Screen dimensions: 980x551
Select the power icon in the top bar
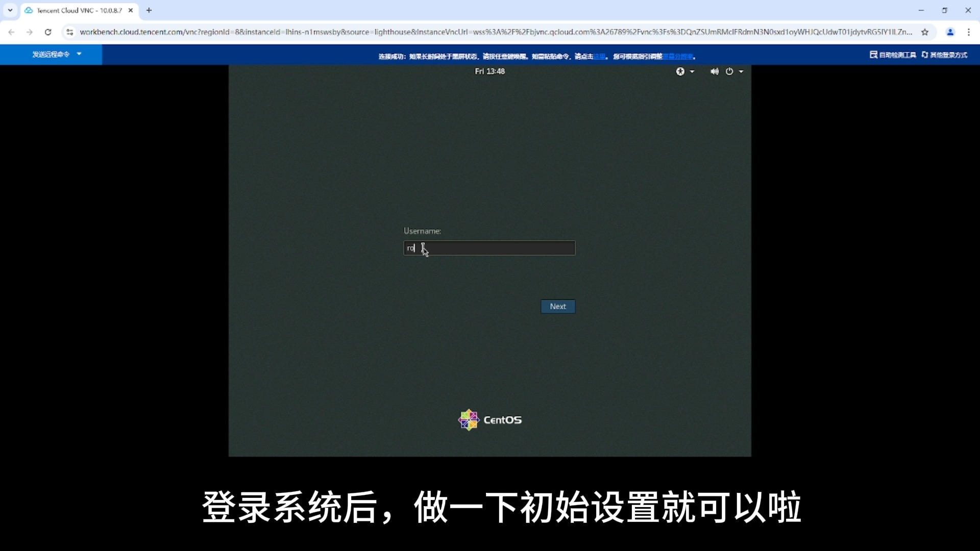click(729, 71)
